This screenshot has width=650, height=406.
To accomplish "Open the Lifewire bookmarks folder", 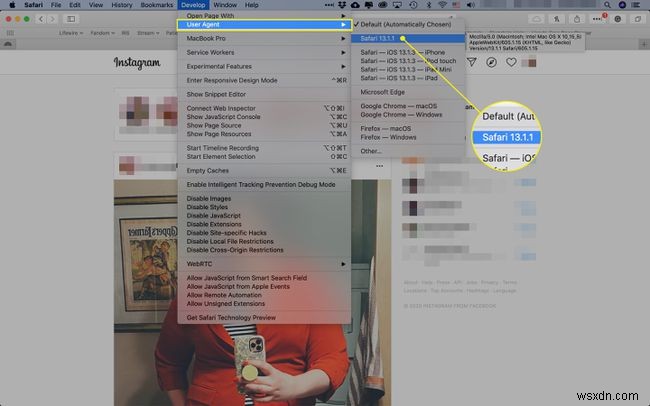I will (70, 33).
